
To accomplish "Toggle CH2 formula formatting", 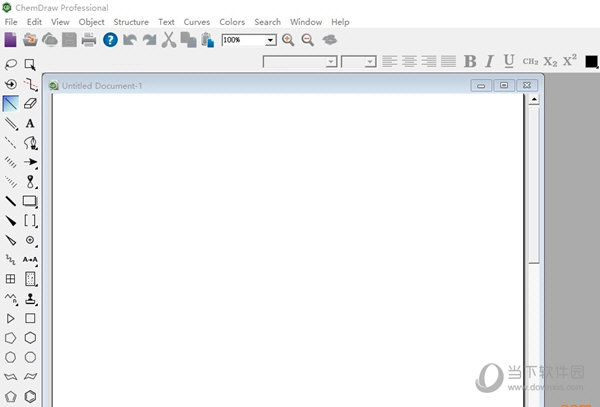I will 530,61.
